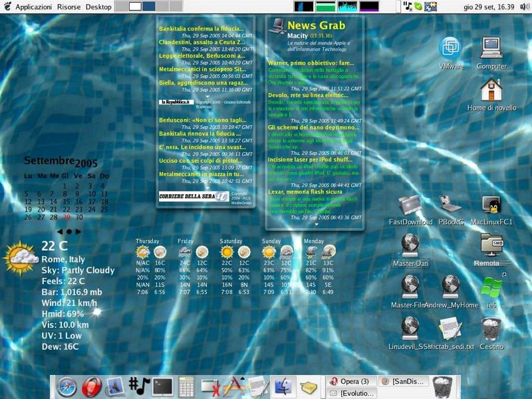532x399 pixels.
Task: Launch the calculator icon in the dock
Action: 186,387
